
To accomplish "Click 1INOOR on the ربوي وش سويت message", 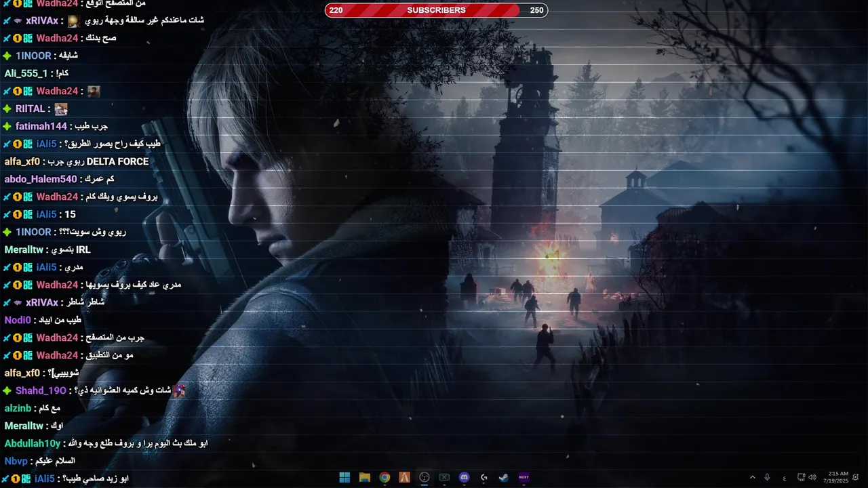I will click(x=33, y=232).
